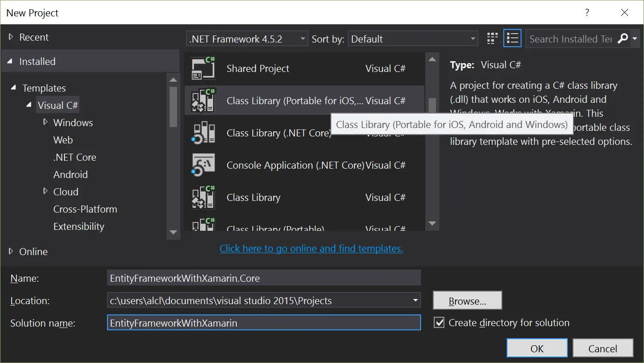Select the Visual C# tree label

coord(58,105)
